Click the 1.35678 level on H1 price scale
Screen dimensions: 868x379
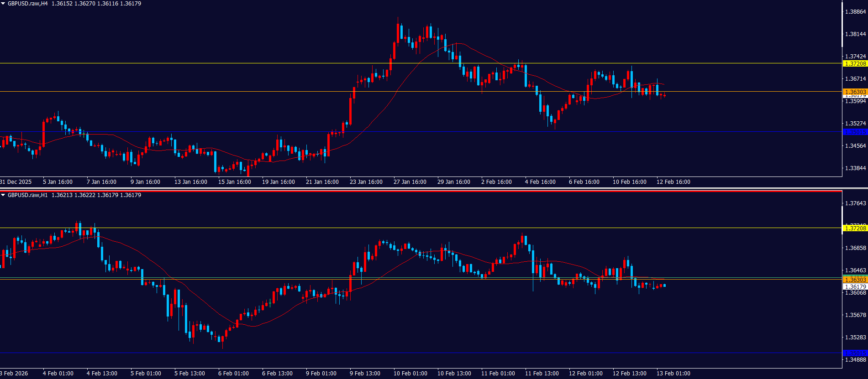[855, 315]
